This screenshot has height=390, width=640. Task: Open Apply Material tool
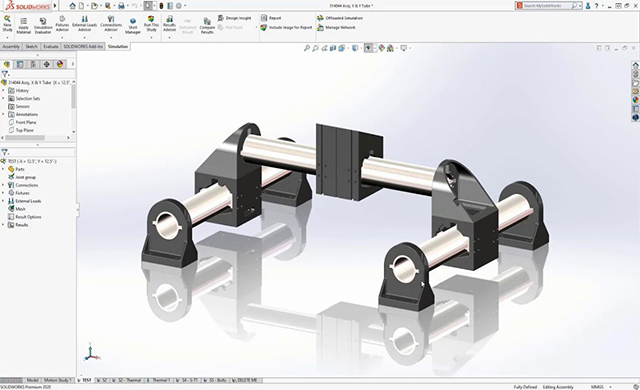click(24, 26)
